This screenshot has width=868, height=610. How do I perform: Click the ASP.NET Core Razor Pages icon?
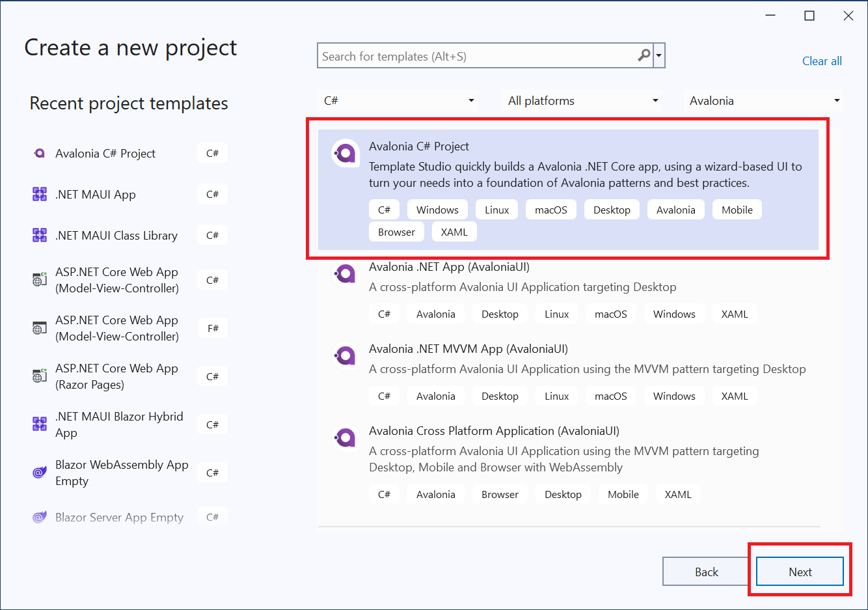(40, 376)
